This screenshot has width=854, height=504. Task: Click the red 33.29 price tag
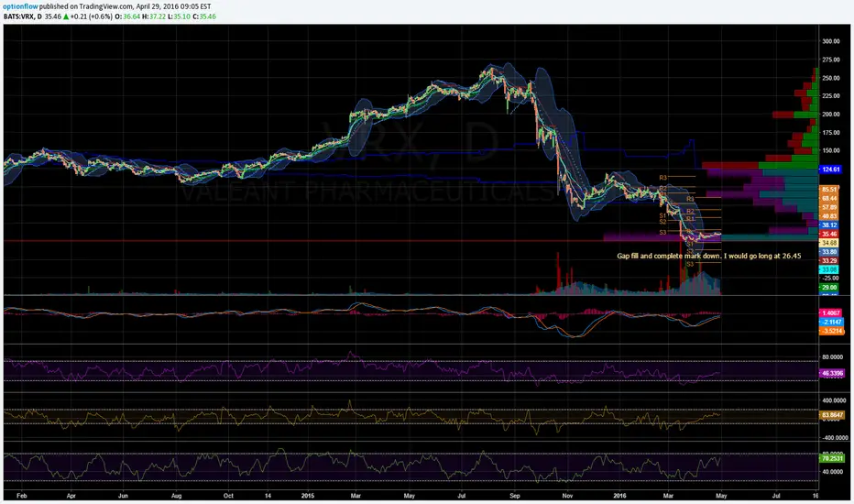click(x=829, y=261)
